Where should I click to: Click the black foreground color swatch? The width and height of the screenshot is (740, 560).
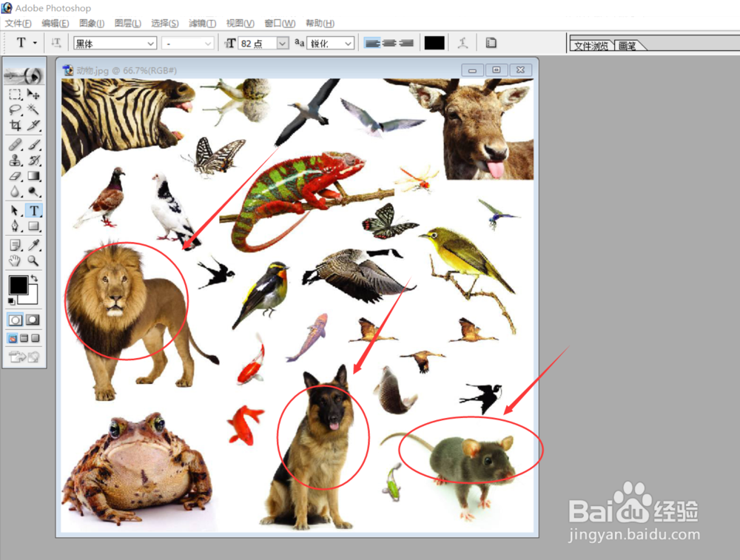click(x=18, y=286)
